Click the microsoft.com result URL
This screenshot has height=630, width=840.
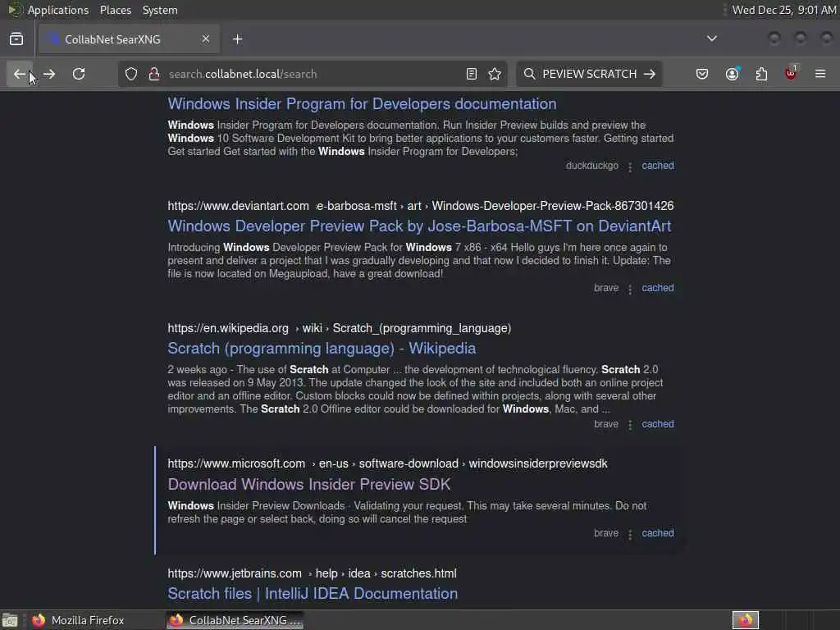click(x=387, y=463)
